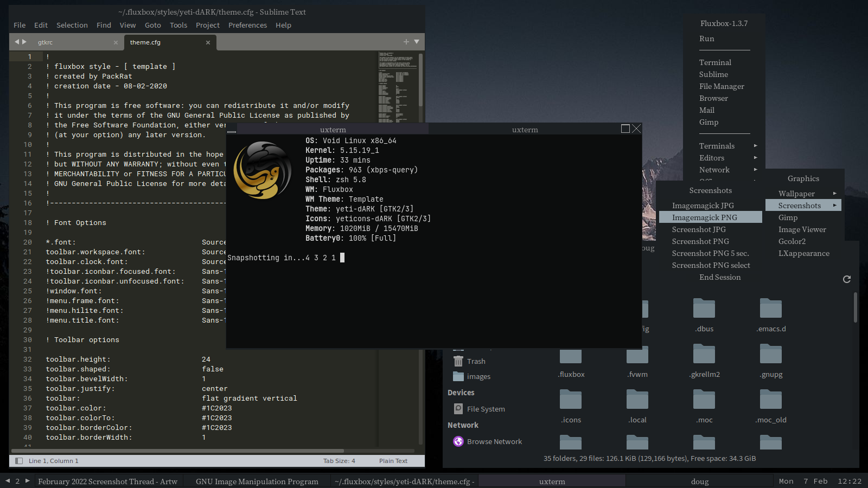Viewport: 868px width, 488px height.
Task: Expand the Network submenu
Action: coord(724,170)
